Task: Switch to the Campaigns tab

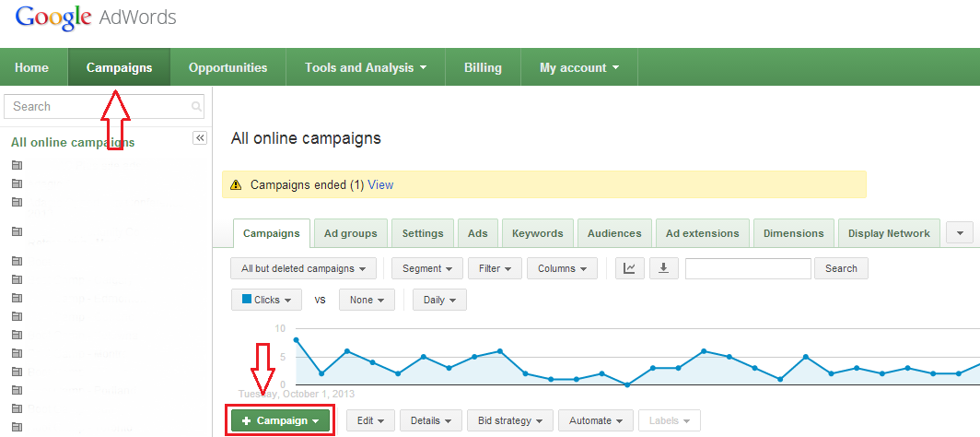Action: [x=271, y=233]
